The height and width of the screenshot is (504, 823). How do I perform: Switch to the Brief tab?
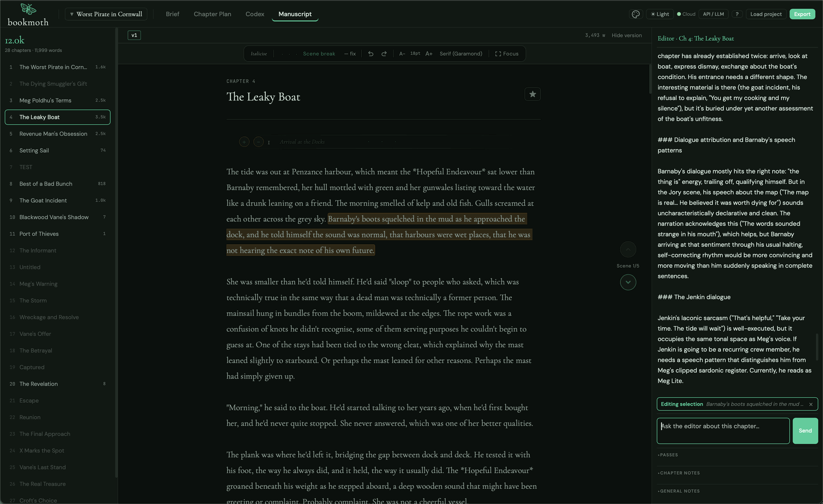(172, 14)
